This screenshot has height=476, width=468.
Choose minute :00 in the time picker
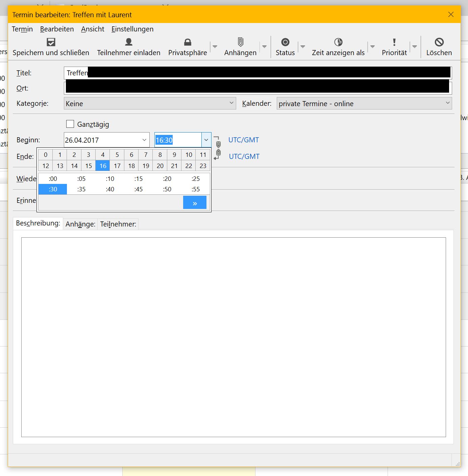coord(53,178)
